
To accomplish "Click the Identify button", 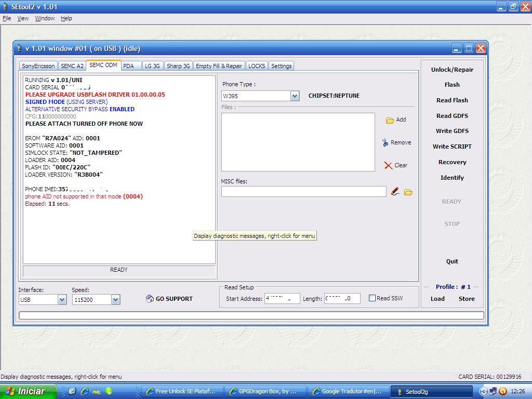I will (452, 178).
